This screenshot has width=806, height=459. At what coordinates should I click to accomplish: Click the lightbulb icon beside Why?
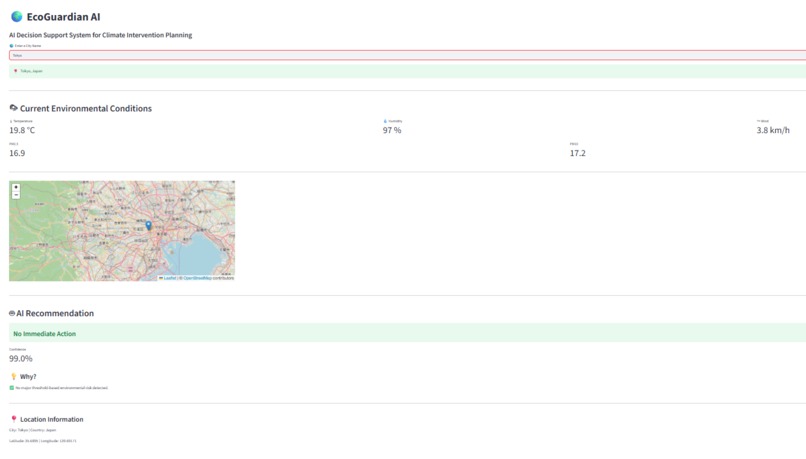click(13, 376)
